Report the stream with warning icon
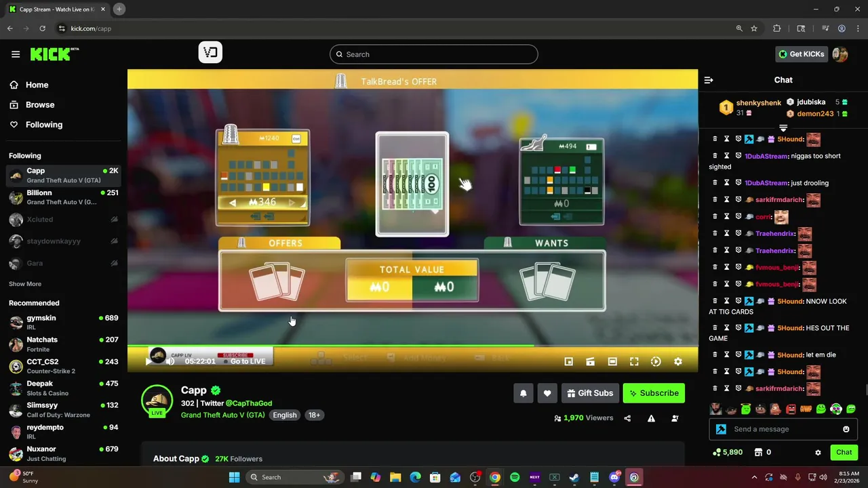 [x=651, y=418]
